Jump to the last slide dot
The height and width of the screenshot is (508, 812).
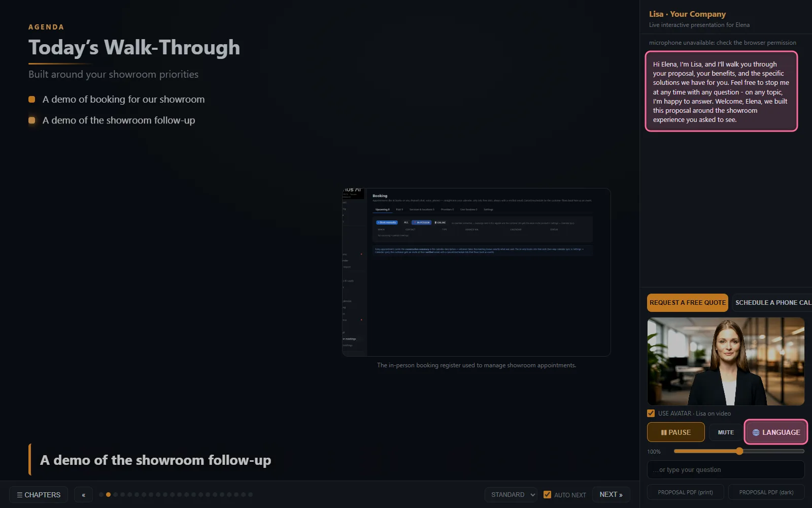pyautogui.click(x=251, y=495)
